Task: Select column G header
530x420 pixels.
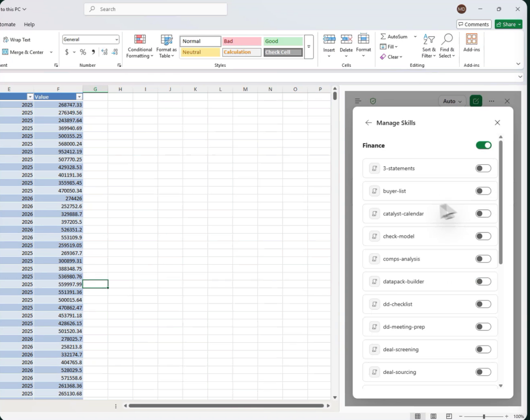Action: (95, 89)
